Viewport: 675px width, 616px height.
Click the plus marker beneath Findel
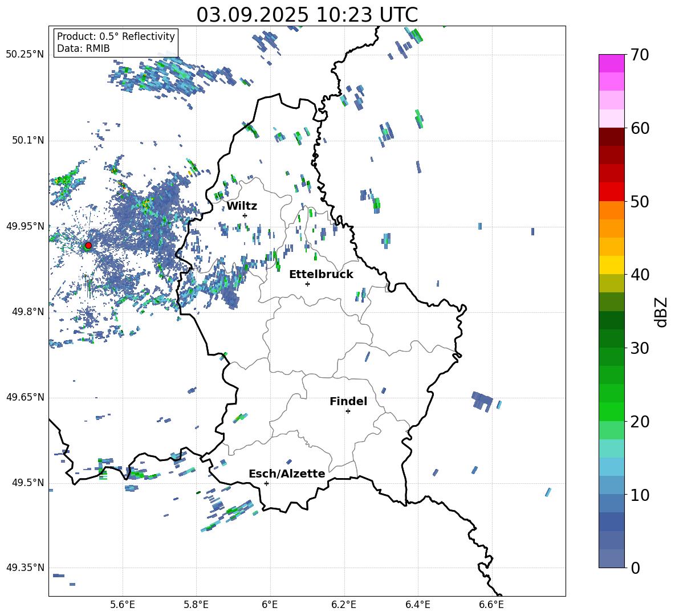(348, 411)
